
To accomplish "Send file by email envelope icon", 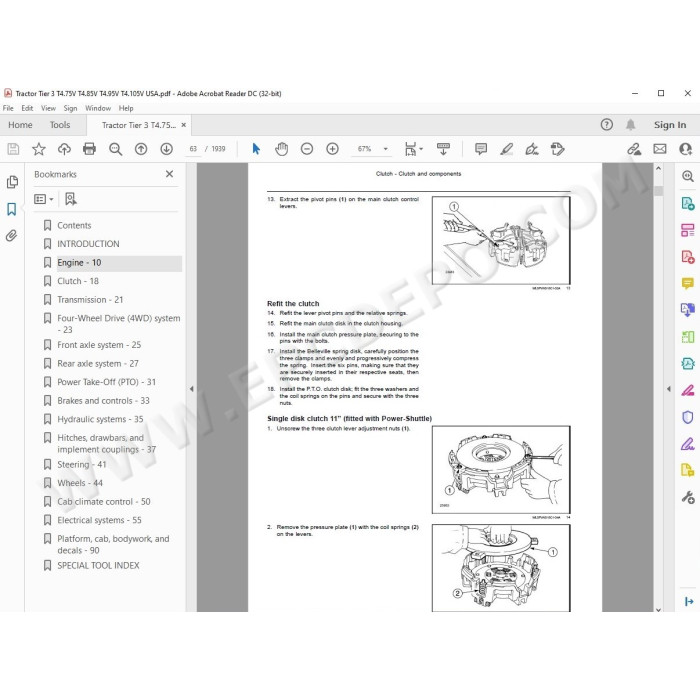I will 660,149.
